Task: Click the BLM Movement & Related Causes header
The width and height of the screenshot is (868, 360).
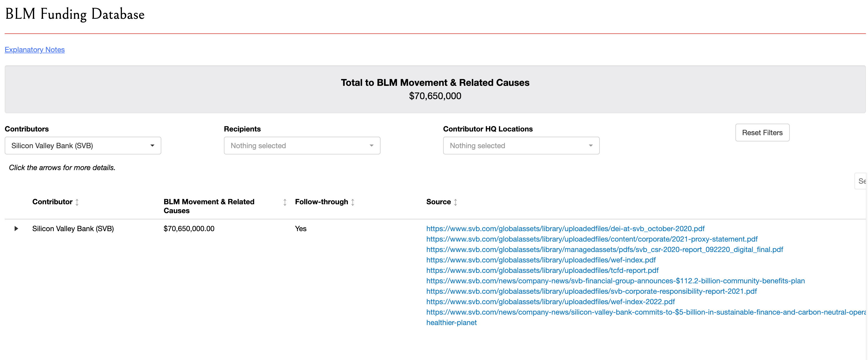Action: (x=209, y=206)
